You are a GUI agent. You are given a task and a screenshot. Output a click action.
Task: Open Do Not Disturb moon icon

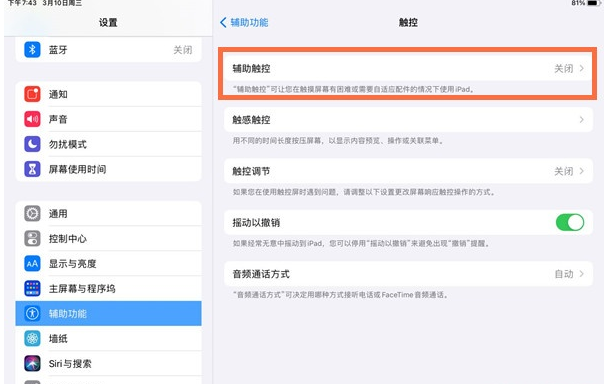point(32,144)
